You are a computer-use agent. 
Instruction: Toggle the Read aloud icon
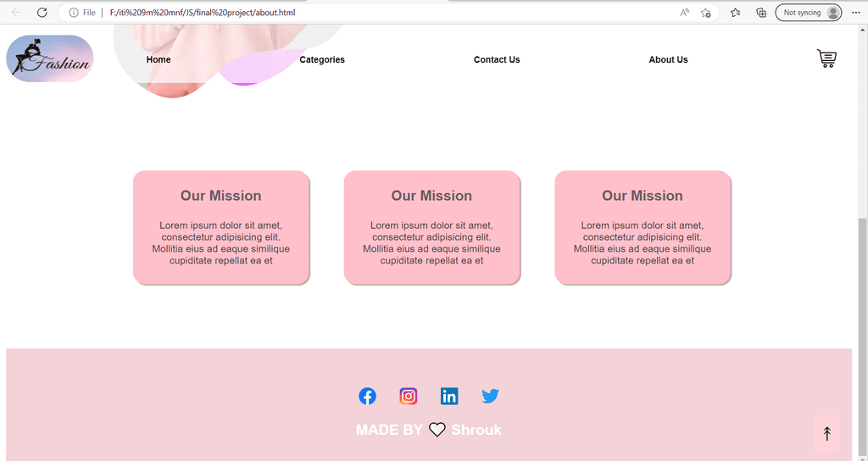pos(685,12)
